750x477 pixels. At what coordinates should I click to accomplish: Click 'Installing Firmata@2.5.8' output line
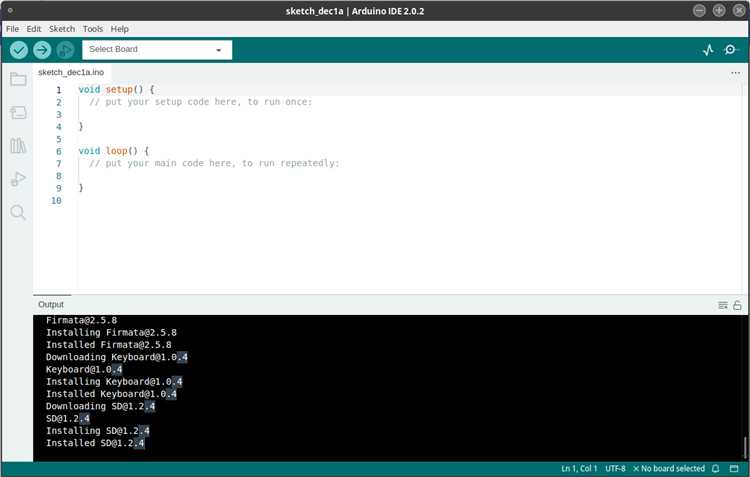coord(111,332)
